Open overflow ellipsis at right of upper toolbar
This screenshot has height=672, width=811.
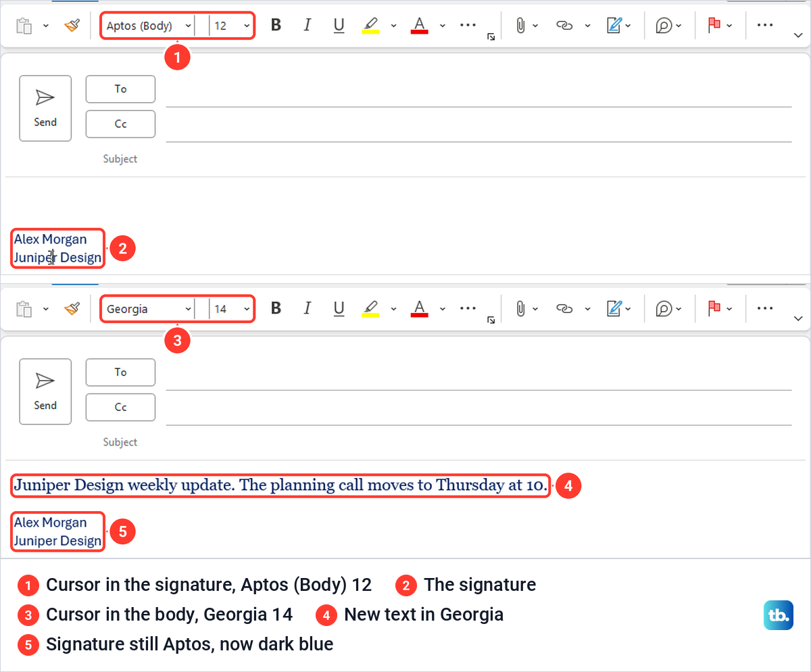pyautogui.click(x=764, y=25)
